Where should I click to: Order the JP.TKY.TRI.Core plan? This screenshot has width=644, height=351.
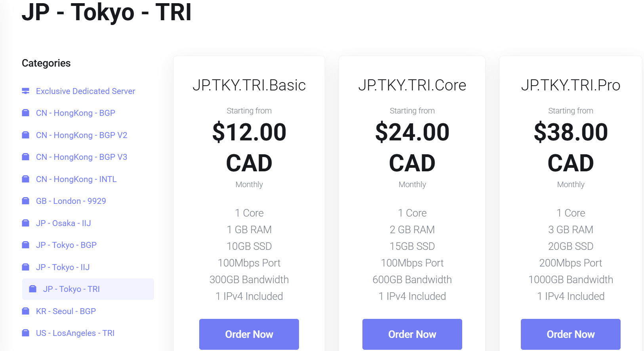[x=412, y=334]
